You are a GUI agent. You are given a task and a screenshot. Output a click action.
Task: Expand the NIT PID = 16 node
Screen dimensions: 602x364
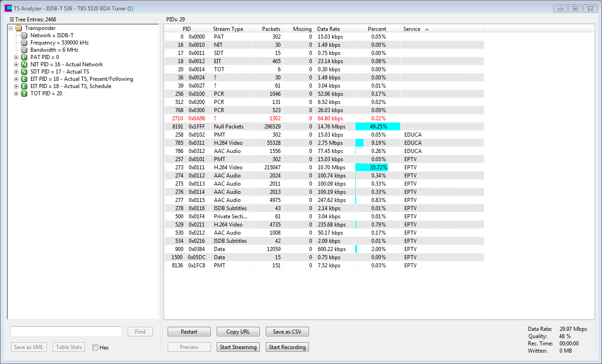[x=16, y=64]
